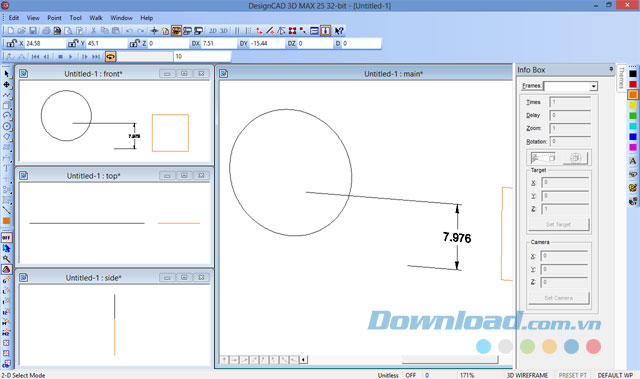Select the Line tool in left toolbar

click(7, 210)
